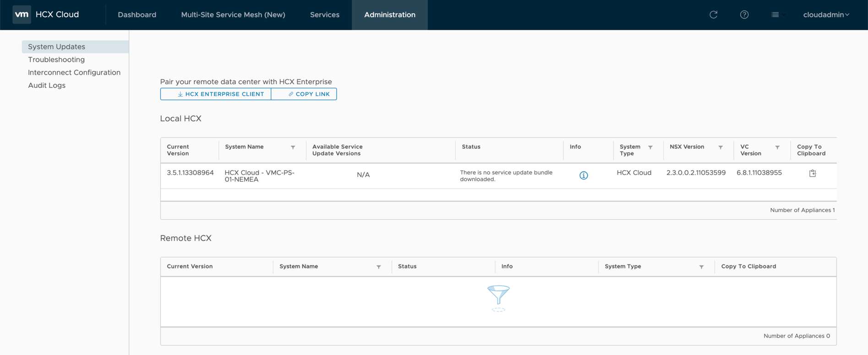The width and height of the screenshot is (868, 355).
Task: Filter Local HCX by System Type
Action: point(650,147)
